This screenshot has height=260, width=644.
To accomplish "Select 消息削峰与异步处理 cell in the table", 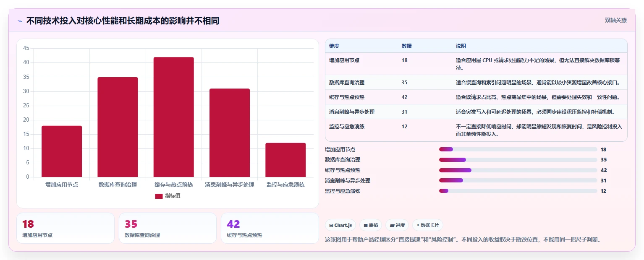I will 352,112.
